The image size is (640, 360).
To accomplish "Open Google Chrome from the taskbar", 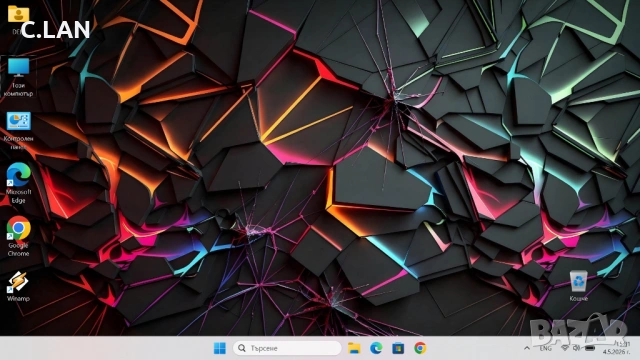I will click(420, 348).
